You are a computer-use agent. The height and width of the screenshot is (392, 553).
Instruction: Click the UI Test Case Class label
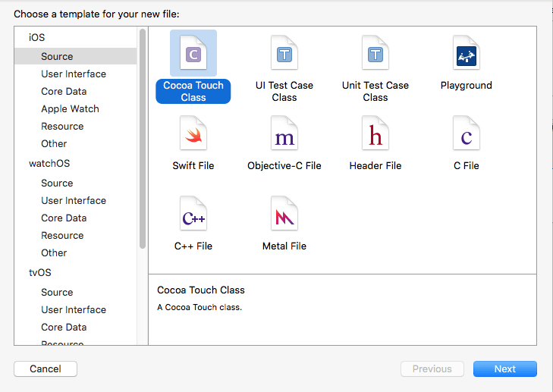pos(284,91)
